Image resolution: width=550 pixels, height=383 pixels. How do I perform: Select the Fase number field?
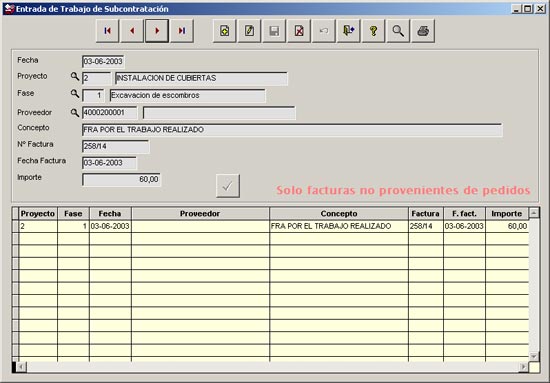[x=93, y=95]
